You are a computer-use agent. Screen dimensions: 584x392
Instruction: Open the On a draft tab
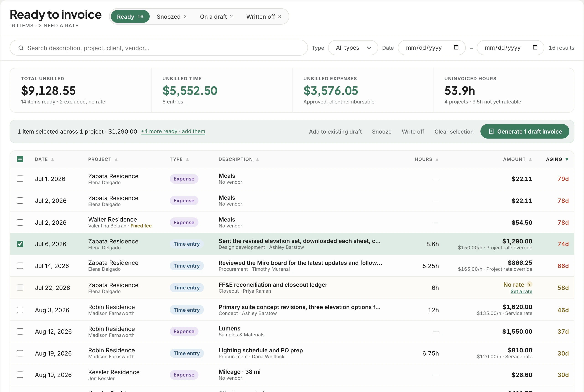(x=216, y=16)
